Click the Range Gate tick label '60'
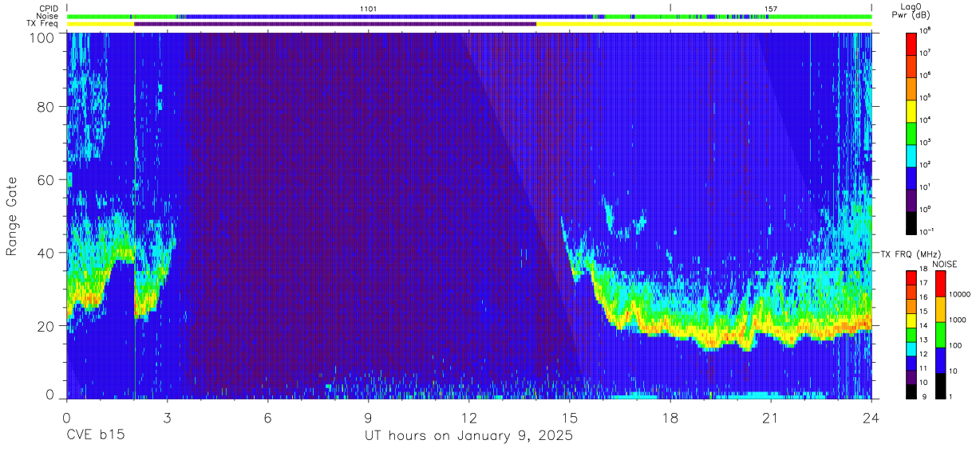The image size is (980, 452). coord(47,179)
